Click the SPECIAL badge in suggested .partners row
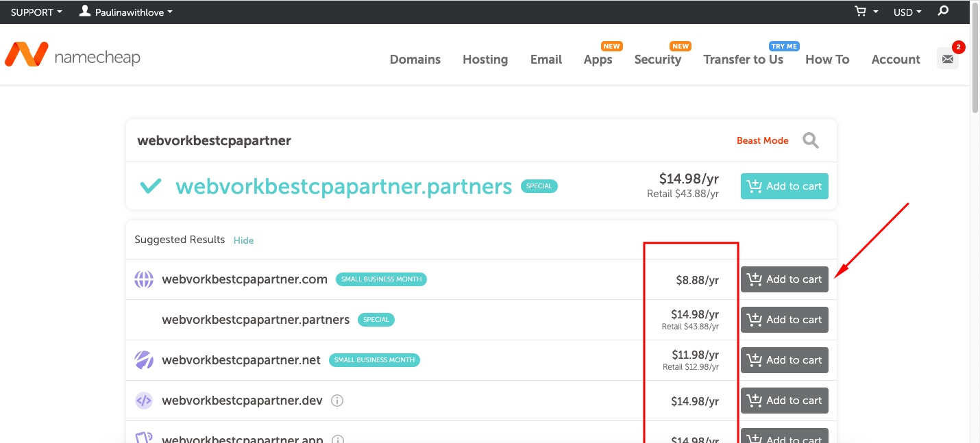980x443 pixels. [x=376, y=320]
